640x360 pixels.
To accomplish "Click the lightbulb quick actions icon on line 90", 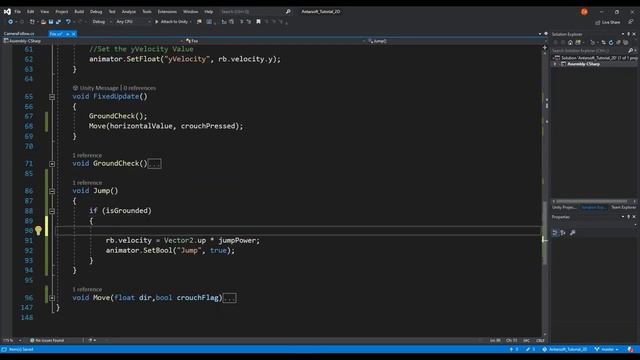I will click(38, 231).
